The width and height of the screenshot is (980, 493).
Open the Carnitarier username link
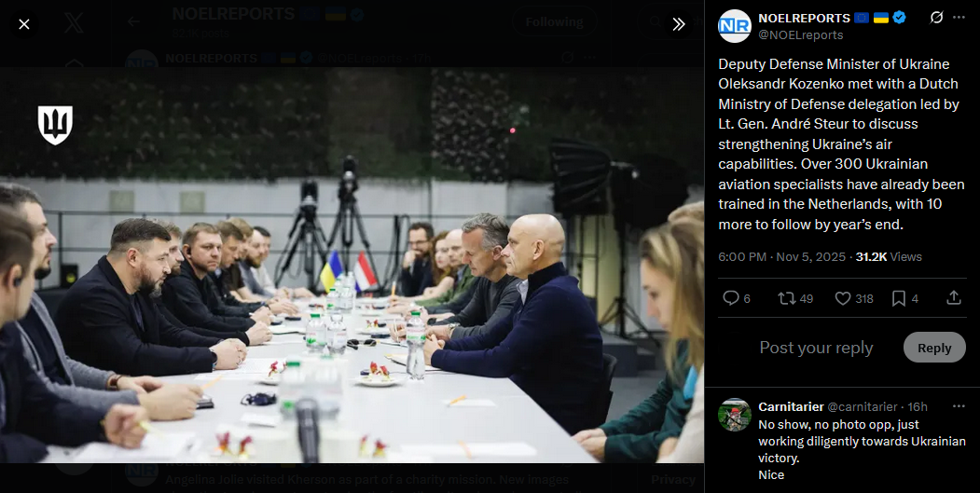click(791, 406)
